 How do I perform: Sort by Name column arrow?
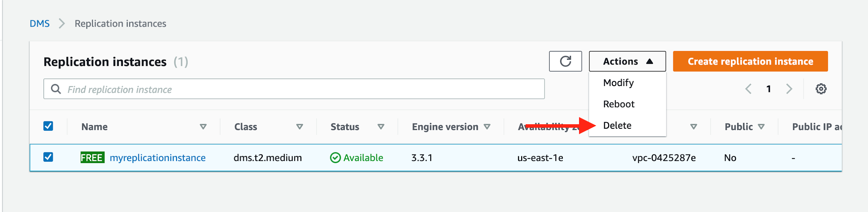pyautogui.click(x=203, y=127)
